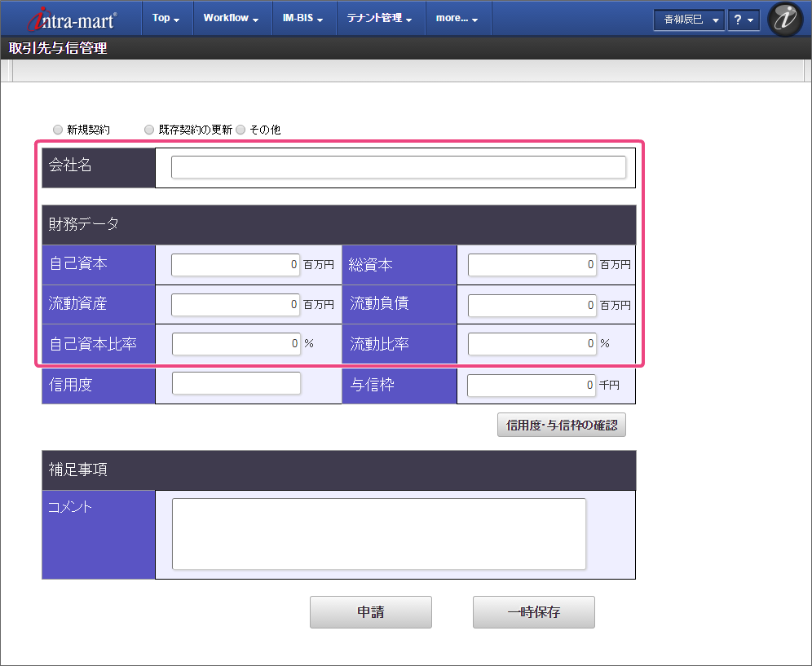Select the 既存契約の更新 radio button
Screen dimensions: 812x666
click(149, 130)
